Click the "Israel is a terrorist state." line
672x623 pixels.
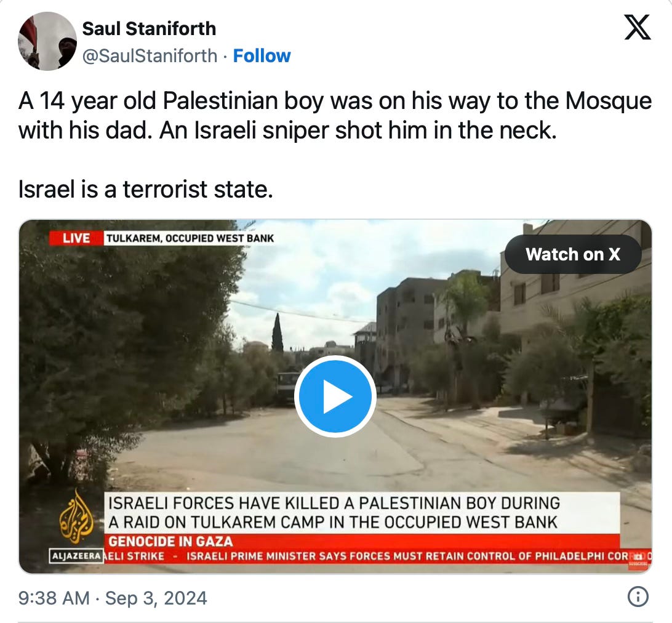click(x=145, y=189)
